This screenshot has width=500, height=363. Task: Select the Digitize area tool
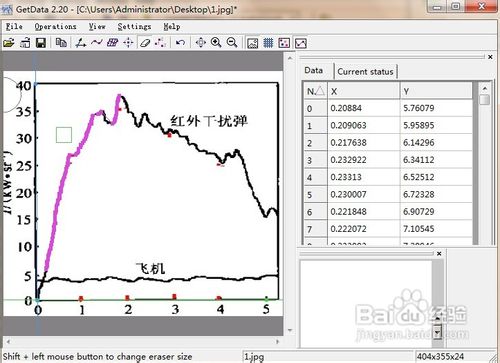pyautogui.click(x=112, y=43)
